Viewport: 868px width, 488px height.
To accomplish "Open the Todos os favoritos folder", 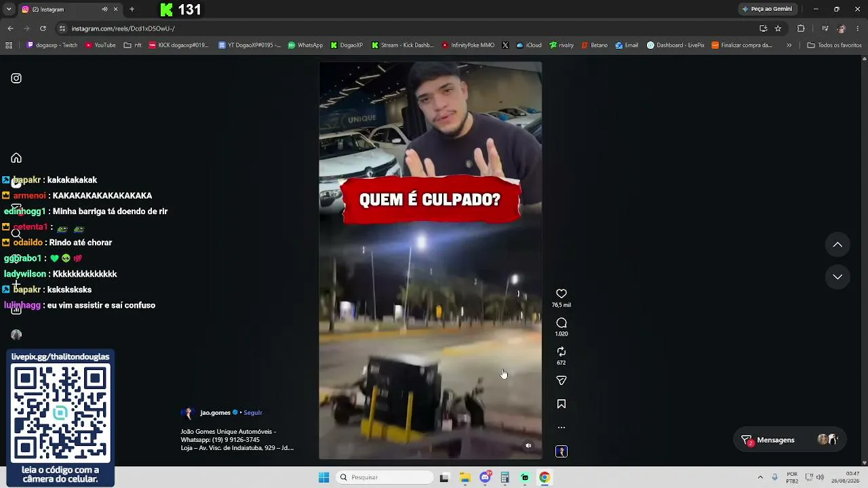I will tap(834, 45).
